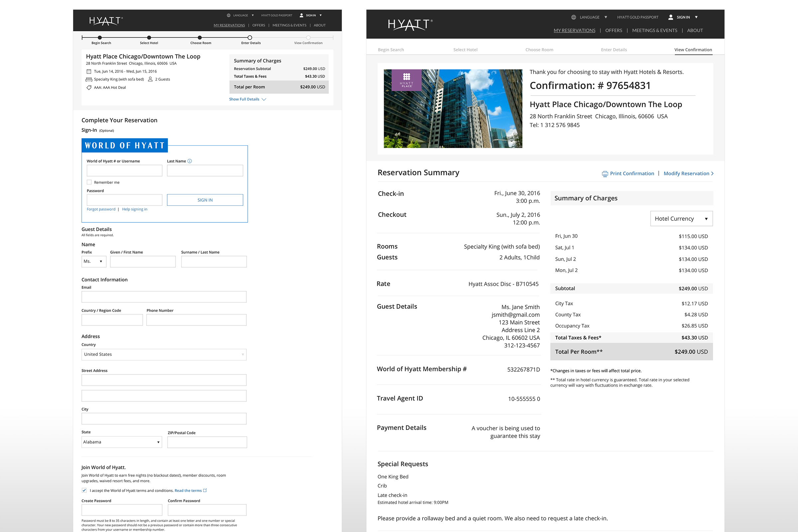Click the City input field

[164, 419]
